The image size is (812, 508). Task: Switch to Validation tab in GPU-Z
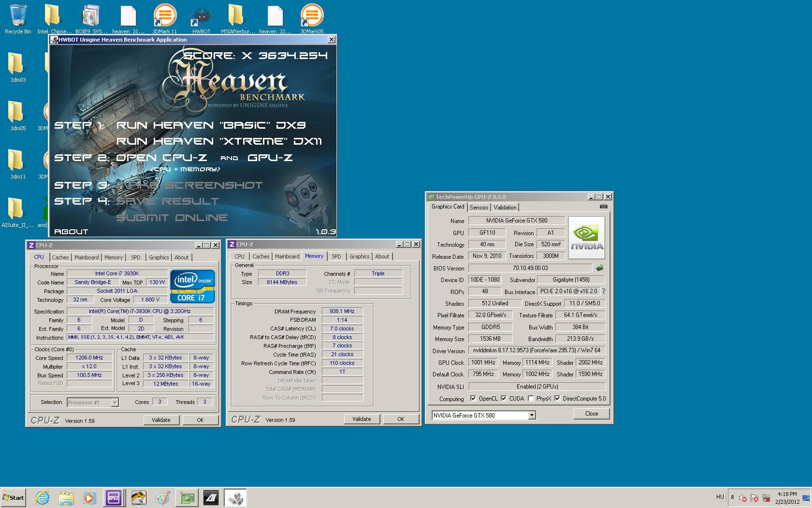(x=505, y=208)
